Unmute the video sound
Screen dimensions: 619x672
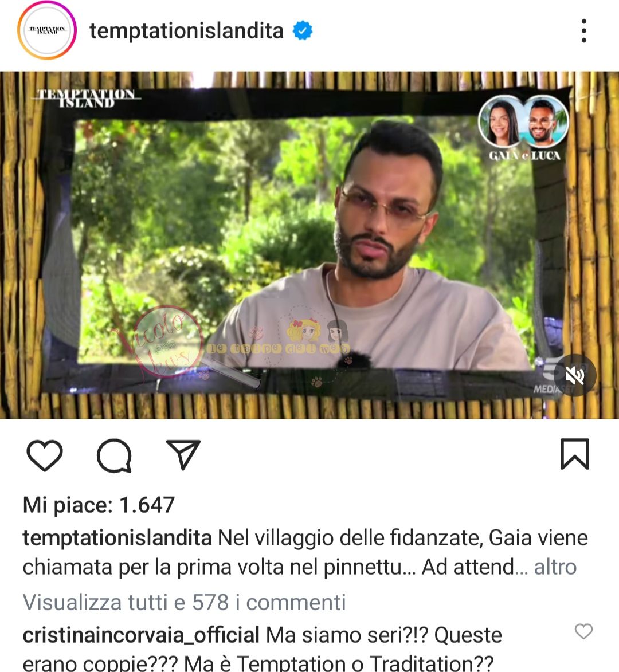point(575,375)
